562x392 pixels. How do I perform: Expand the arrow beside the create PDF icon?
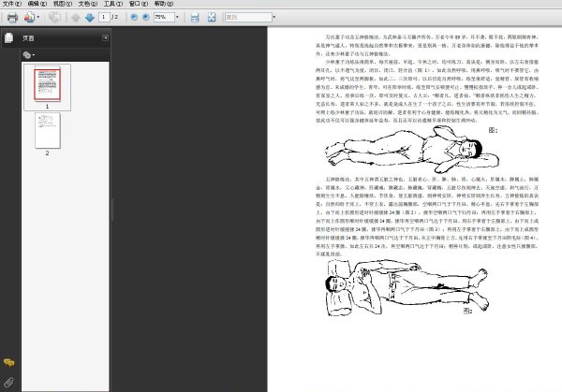coord(38,17)
